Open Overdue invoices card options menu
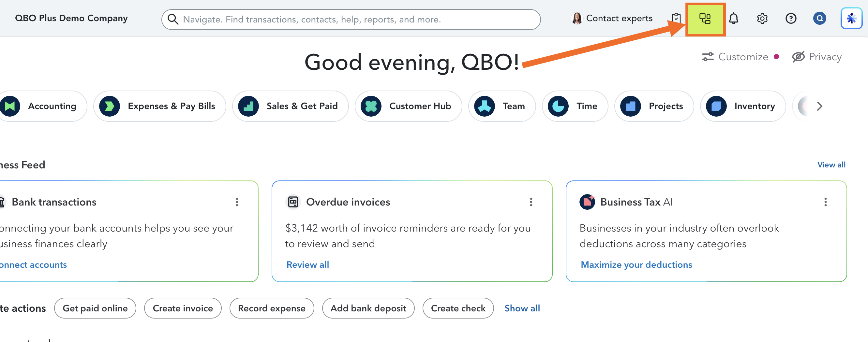868x342 pixels. pyautogui.click(x=531, y=202)
